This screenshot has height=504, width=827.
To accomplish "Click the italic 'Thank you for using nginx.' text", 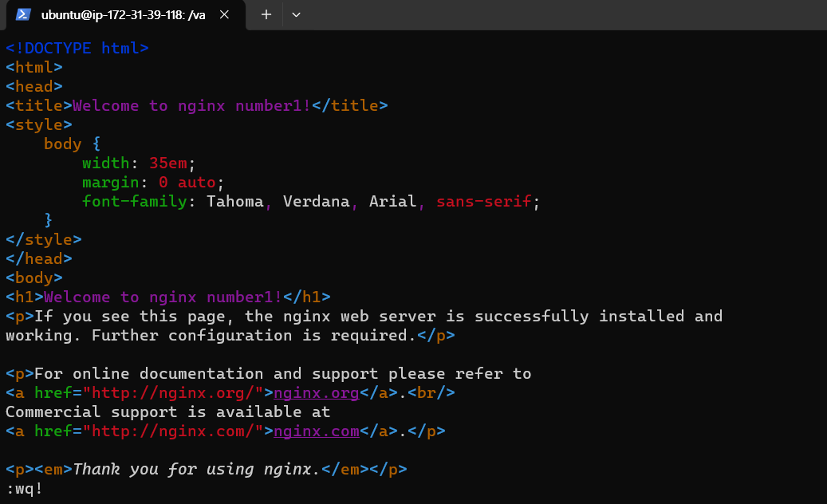I will [196, 469].
